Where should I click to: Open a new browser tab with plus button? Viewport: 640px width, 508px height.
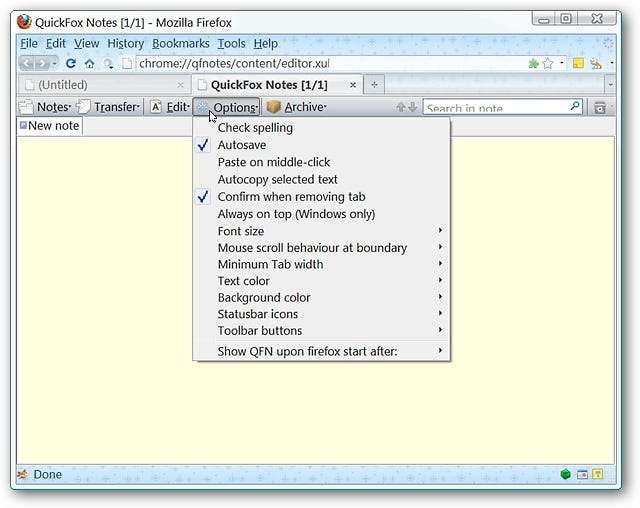pyautogui.click(x=374, y=84)
